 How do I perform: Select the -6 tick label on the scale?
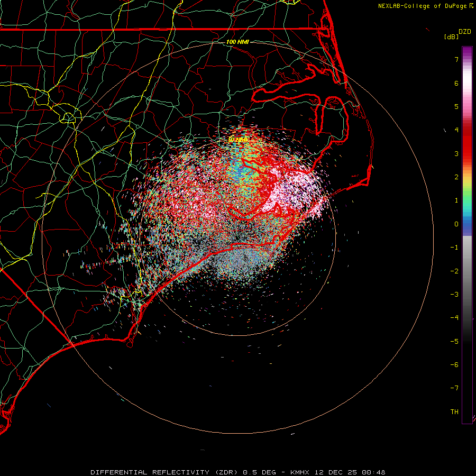[454, 365]
